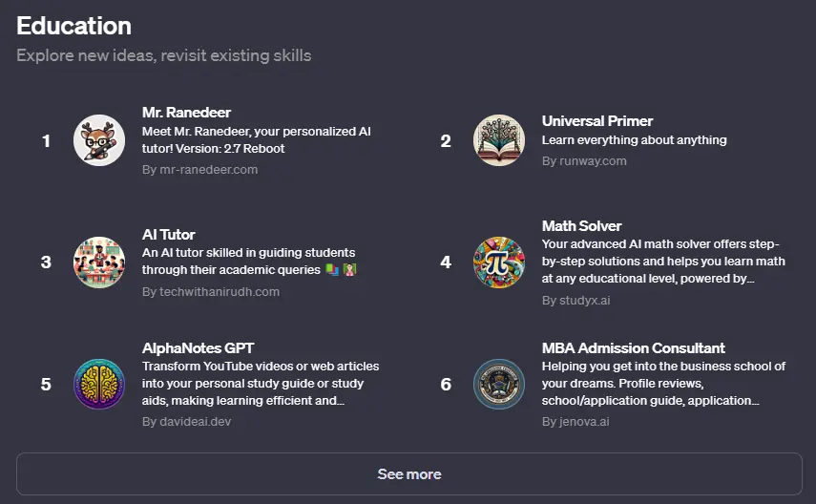Open the Mr. Ranedeer title link
The image size is (816, 504).
click(x=186, y=113)
